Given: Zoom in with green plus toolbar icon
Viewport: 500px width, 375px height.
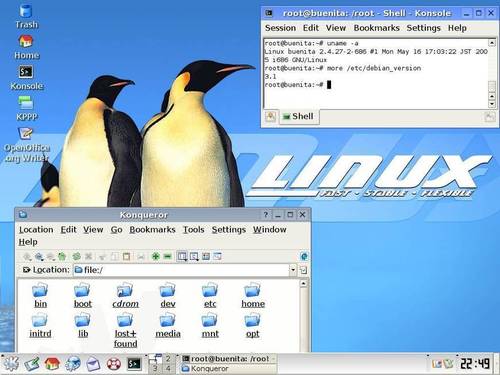Looking at the screenshot, I should pyautogui.click(x=156, y=256).
